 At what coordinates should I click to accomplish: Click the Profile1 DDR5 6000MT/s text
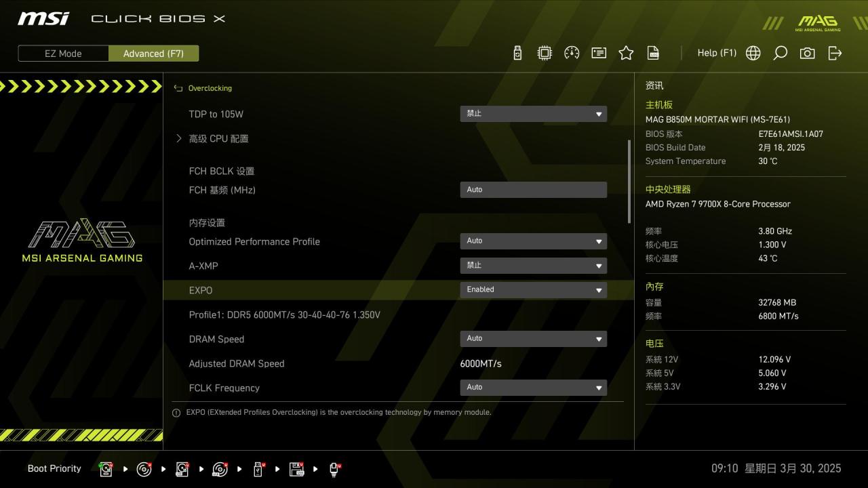[x=284, y=314]
